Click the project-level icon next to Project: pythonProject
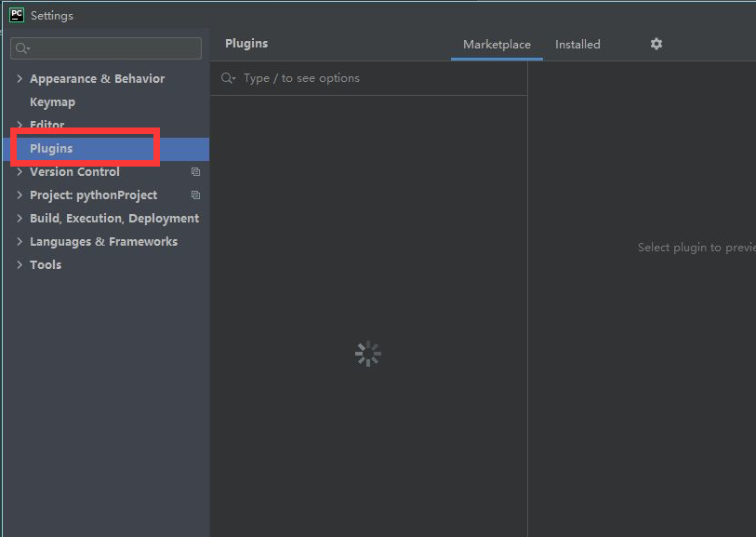756x537 pixels. pos(195,195)
